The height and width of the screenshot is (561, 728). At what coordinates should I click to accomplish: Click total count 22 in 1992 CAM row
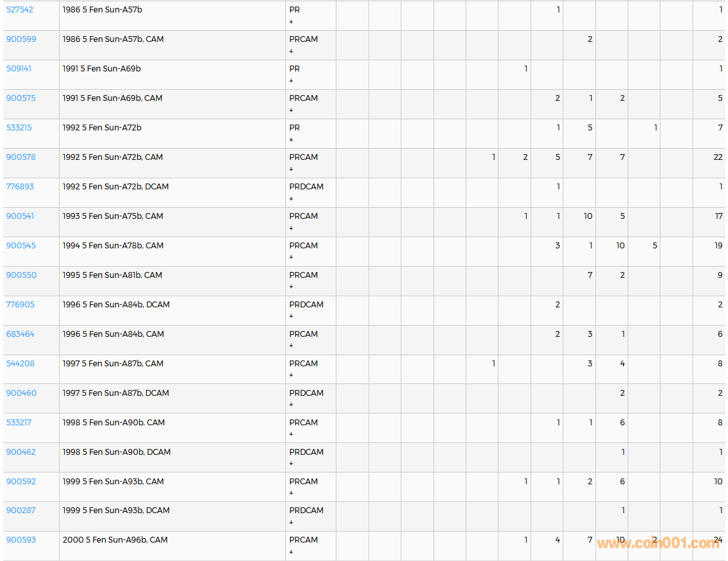[x=718, y=157]
